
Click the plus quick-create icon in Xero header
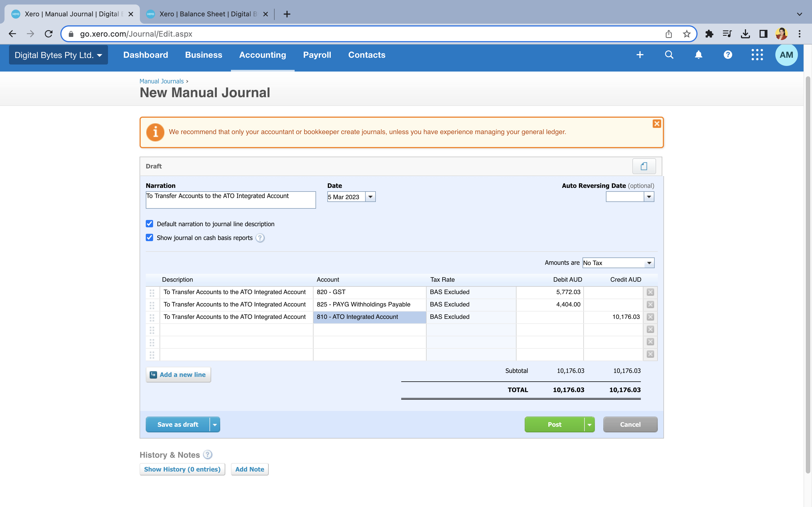pos(640,55)
